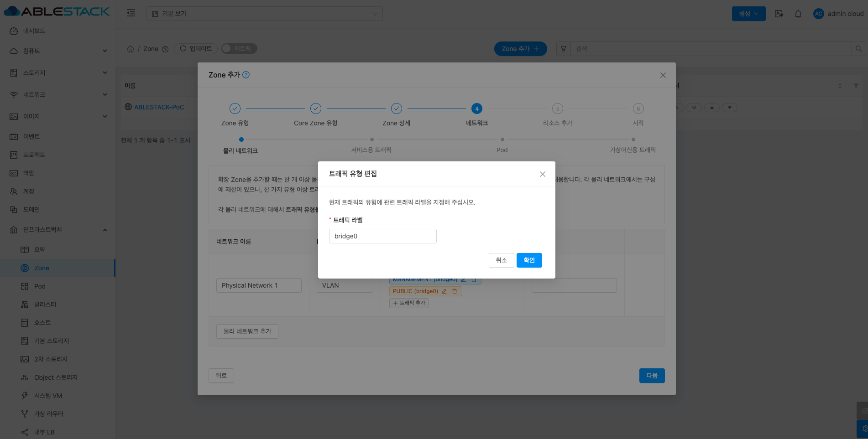
Task: Open 클러스터 in the sidebar menu
Action: 58,305
